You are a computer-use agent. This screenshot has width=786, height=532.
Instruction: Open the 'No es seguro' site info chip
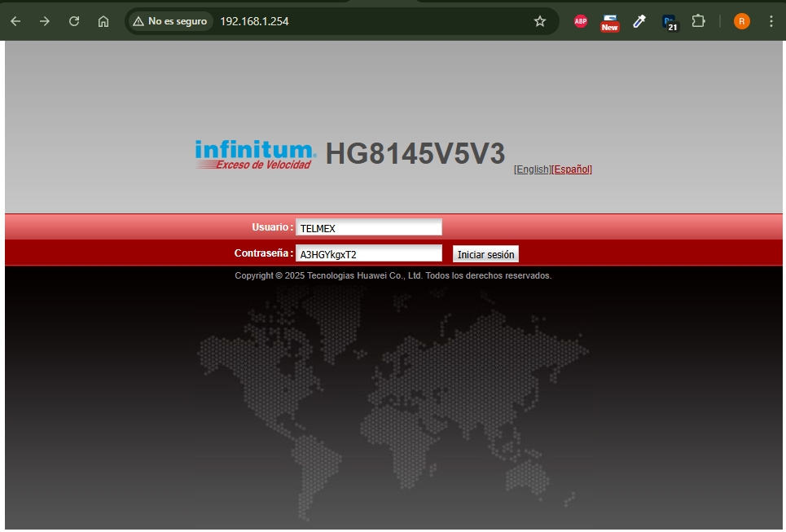[170, 21]
